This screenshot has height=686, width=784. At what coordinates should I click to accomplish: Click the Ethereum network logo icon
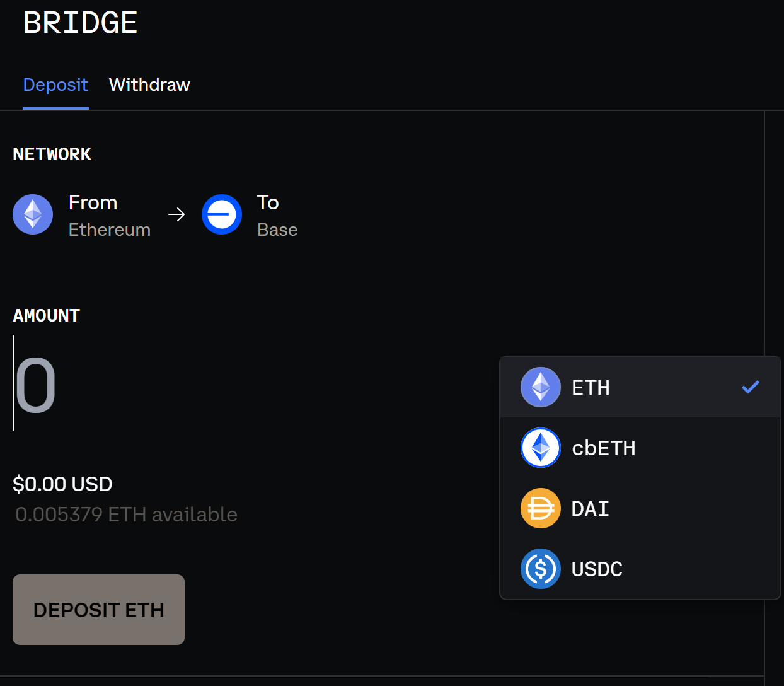tap(33, 214)
